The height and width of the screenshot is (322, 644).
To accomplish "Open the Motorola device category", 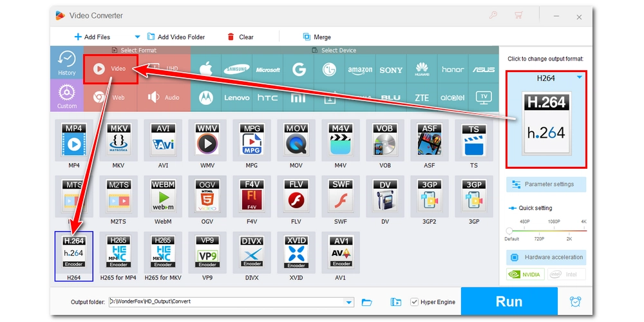I will (206, 98).
